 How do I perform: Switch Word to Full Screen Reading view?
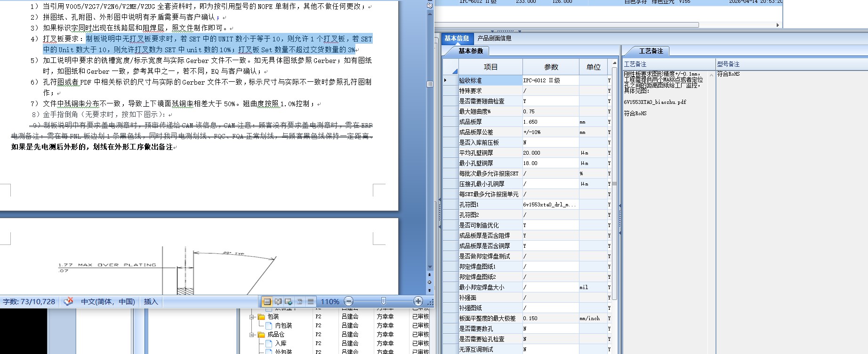[278, 301]
